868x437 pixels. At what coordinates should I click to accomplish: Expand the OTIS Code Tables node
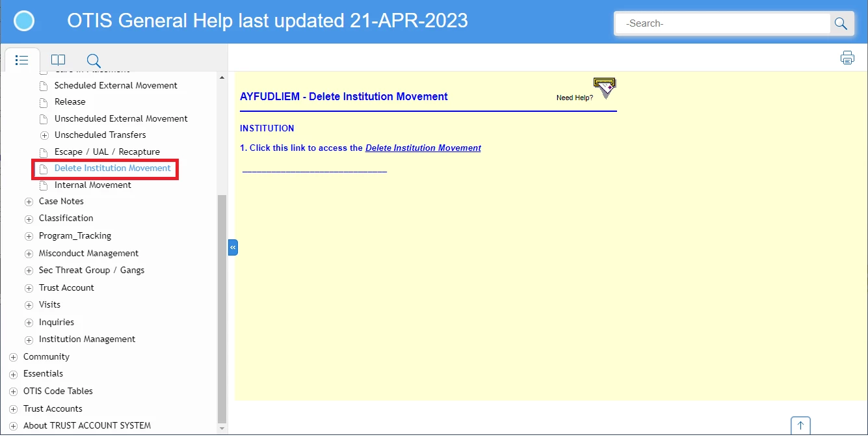tap(13, 391)
